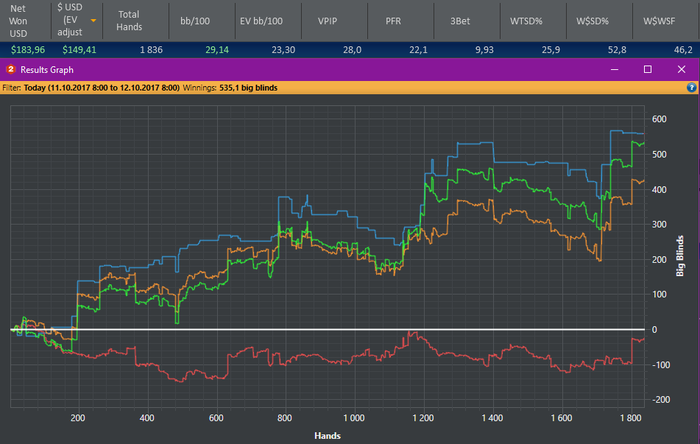This screenshot has width=700, height=444.
Task: Click the EV bb/100 column header
Action: (x=261, y=21)
